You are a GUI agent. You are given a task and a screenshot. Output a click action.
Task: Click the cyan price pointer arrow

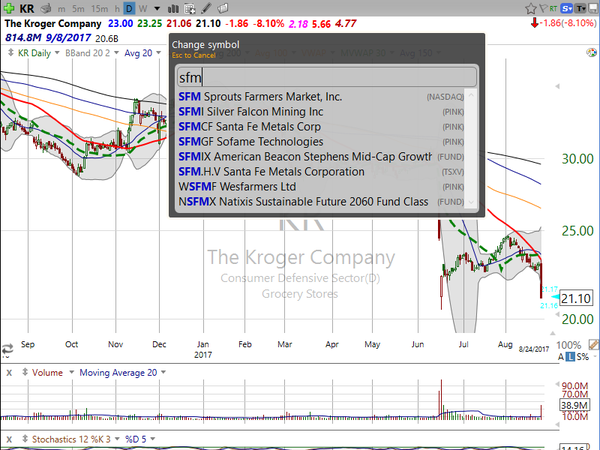pos(554,297)
